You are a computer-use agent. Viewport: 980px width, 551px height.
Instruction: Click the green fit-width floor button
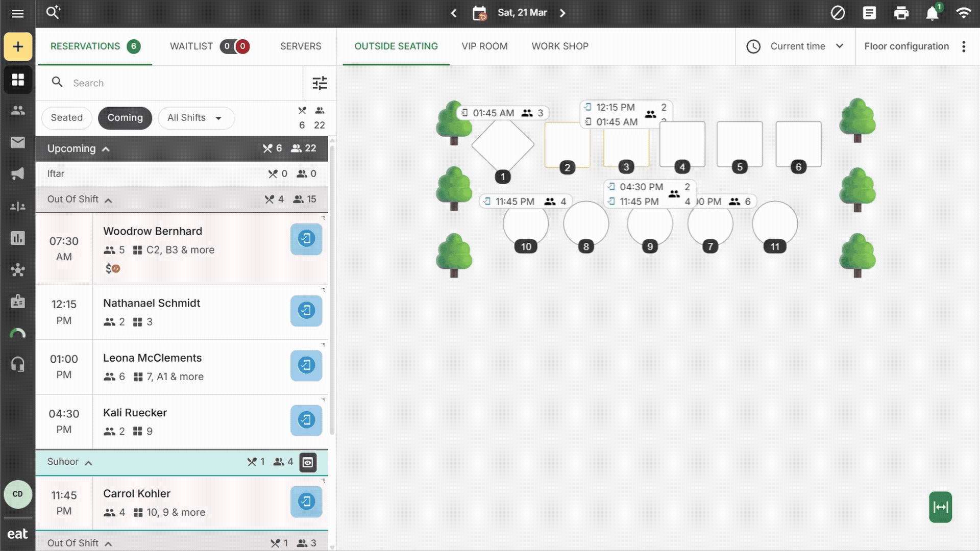pos(940,507)
